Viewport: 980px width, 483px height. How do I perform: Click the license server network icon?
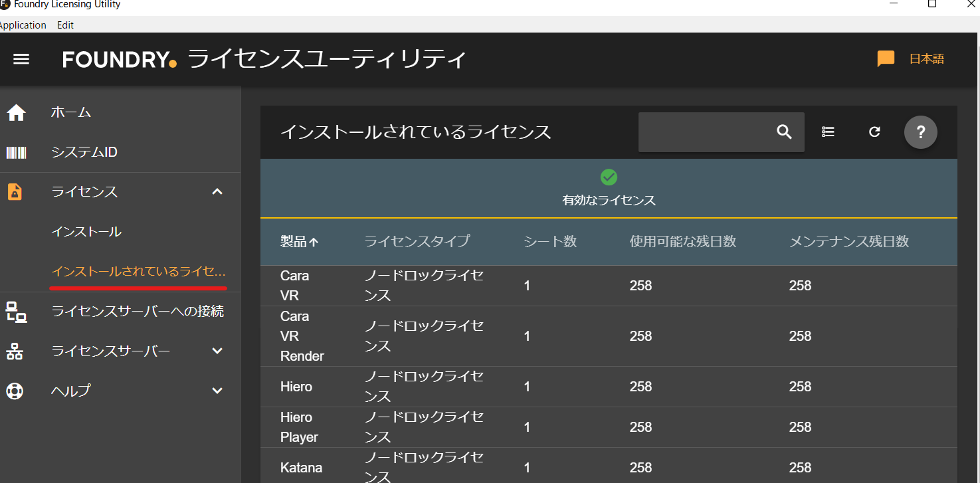pos(15,351)
